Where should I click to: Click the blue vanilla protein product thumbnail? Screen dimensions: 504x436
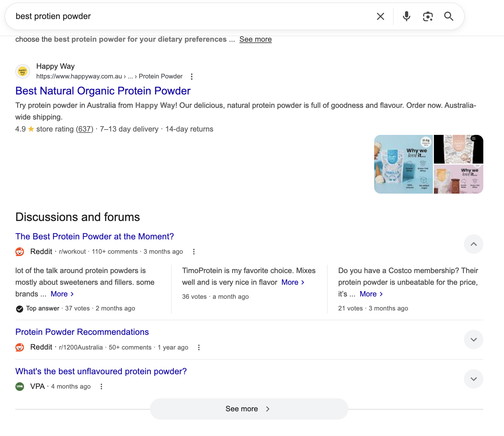(x=403, y=164)
